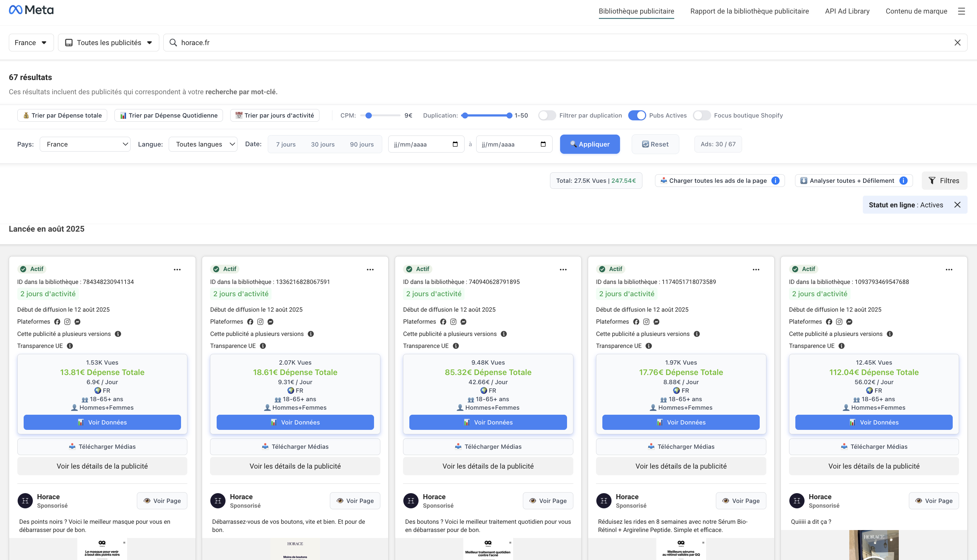Select 7 jours date range

[x=286, y=145]
